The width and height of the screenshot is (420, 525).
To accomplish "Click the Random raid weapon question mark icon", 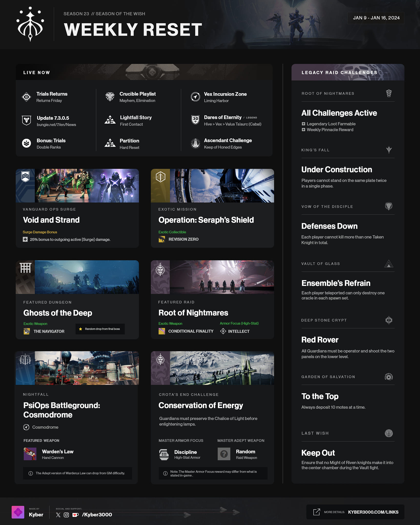I will (x=224, y=454).
